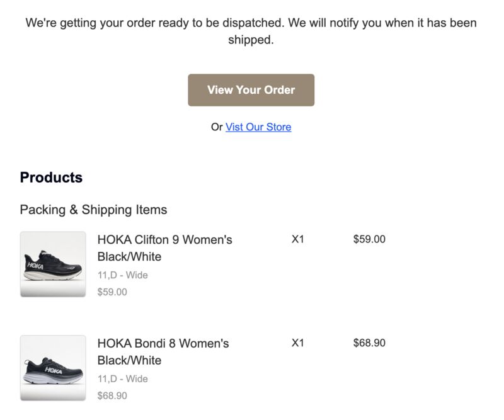The width and height of the screenshot is (504, 420).
Task: Click Black/White color text of Bondi 8
Action: pos(129,361)
